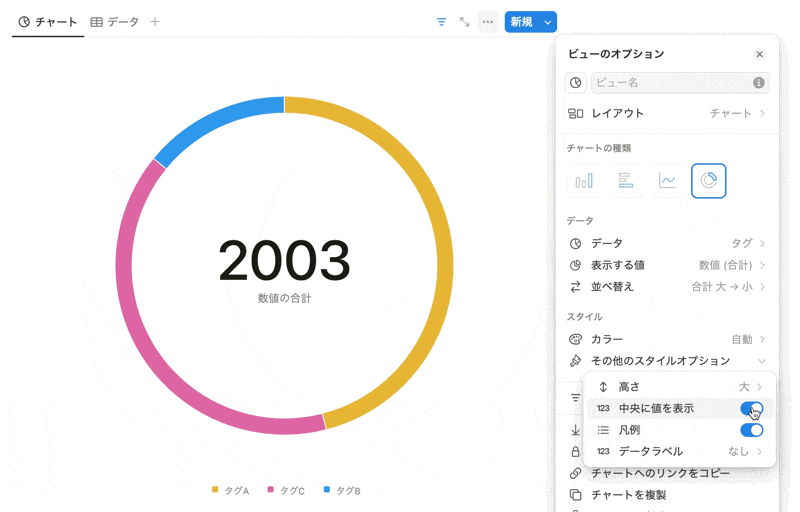Screen dimensions: 800x512
Task: Click the plus icon to add view
Action: point(155,21)
